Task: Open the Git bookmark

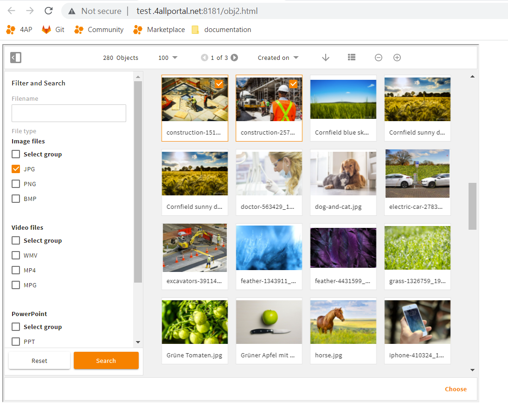Action: [53, 30]
